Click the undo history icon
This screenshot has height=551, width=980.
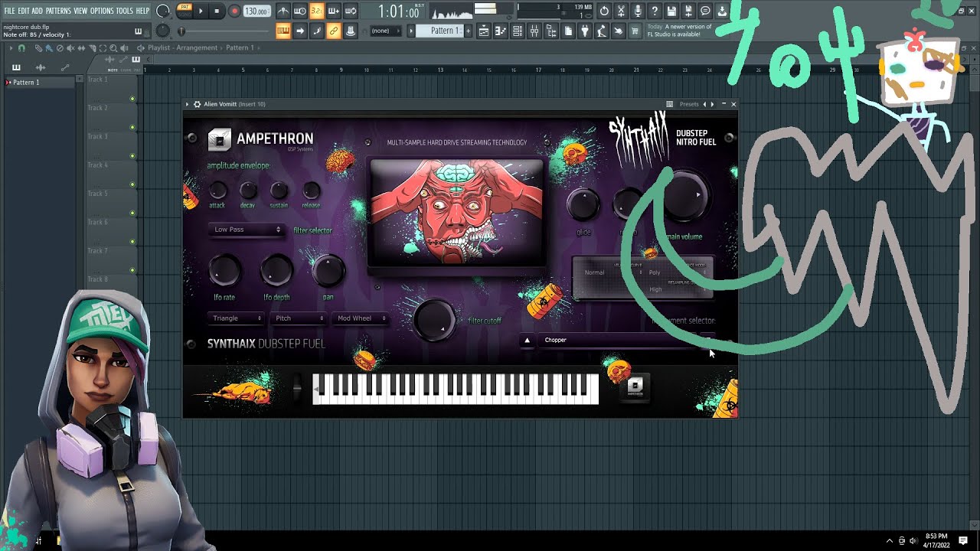(604, 11)
